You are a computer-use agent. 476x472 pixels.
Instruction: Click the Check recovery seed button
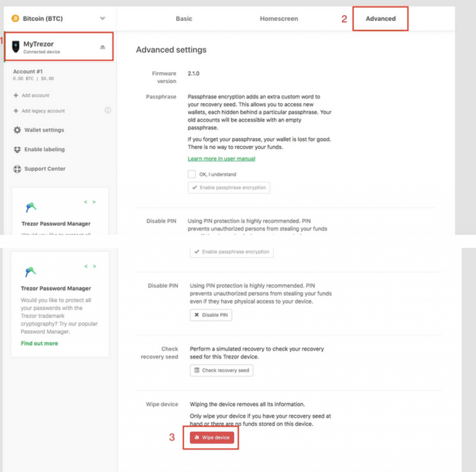(222, 371)
